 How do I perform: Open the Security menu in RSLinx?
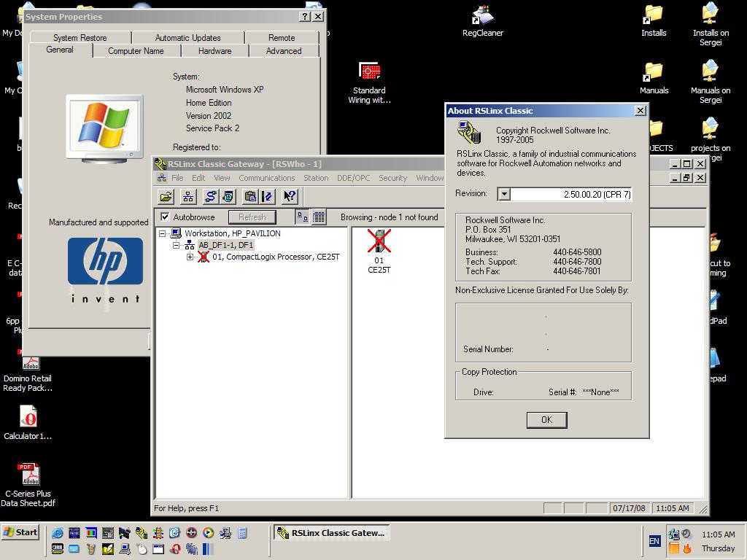pos(393,178)
